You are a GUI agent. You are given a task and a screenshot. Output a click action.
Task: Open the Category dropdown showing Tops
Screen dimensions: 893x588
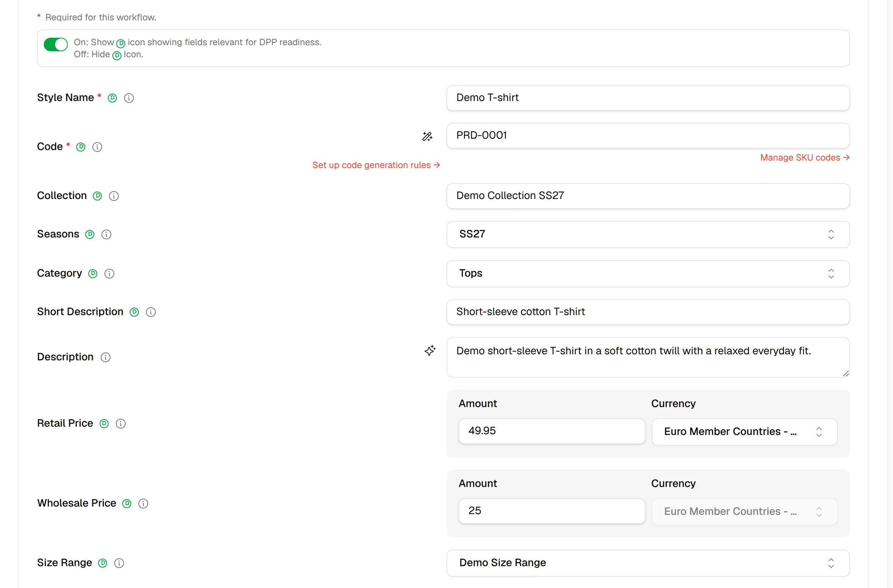[x=648, y=274]
